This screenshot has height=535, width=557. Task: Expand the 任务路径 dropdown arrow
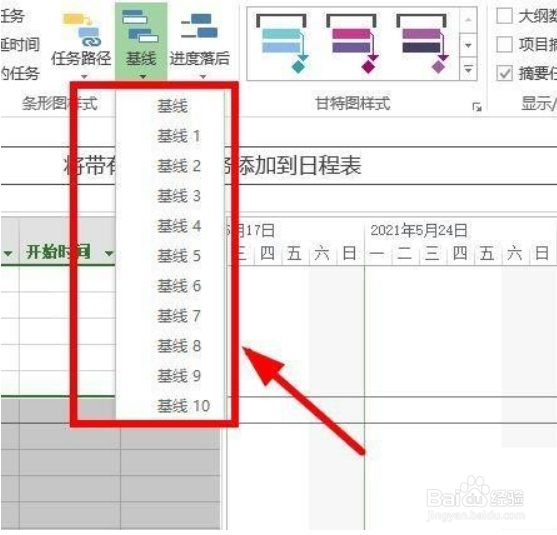84,76
